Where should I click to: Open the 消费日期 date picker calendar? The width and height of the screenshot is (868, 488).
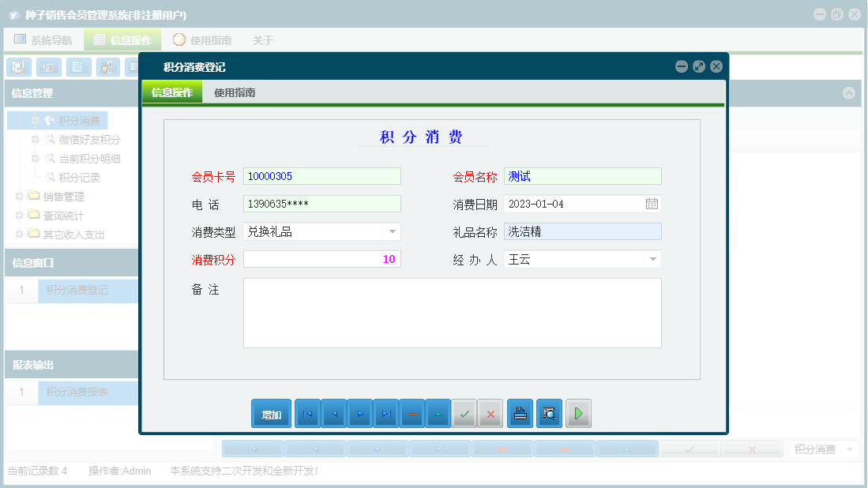pyautogui.click(x=653, y=204)
